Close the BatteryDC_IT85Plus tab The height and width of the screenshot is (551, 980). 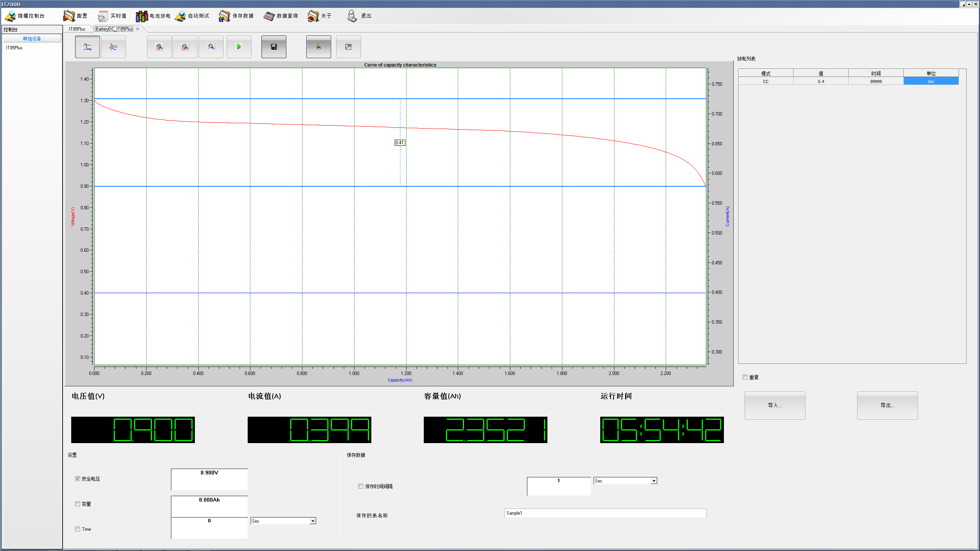pyautogui.click(x=137, y=29)
